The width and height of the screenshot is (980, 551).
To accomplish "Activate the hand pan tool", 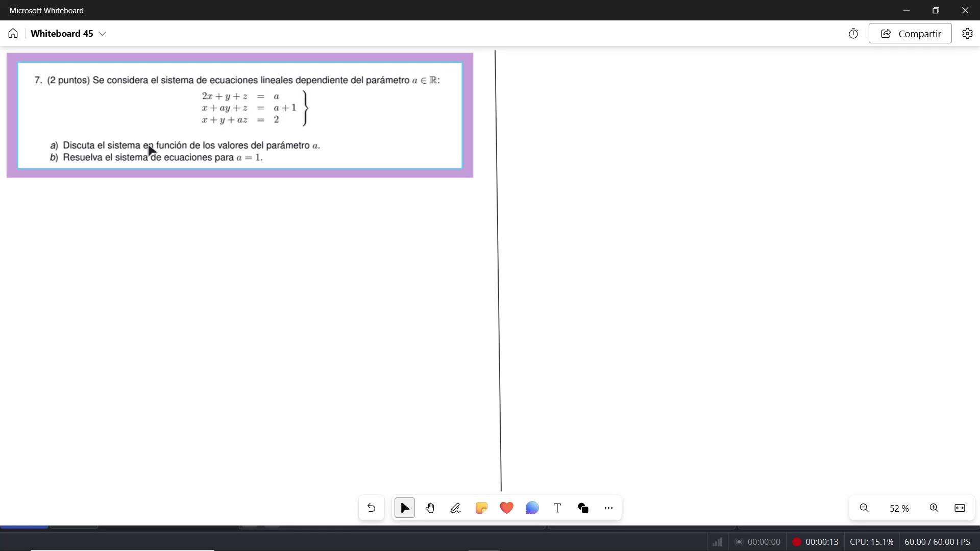I will point(430,508).
